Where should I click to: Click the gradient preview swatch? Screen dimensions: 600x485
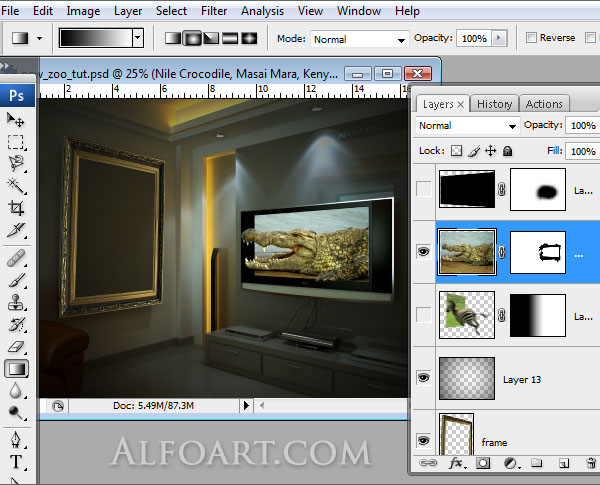click(x=95, y=38)
